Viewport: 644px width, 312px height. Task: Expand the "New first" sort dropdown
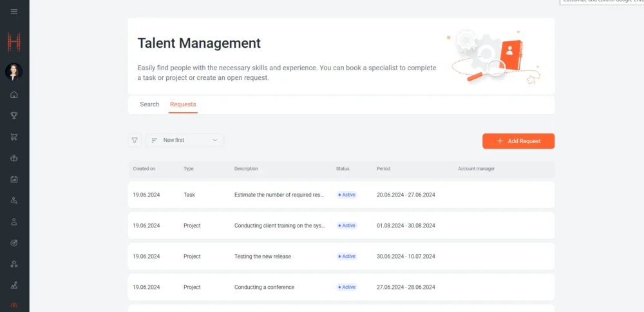click(x=185, y=140)
